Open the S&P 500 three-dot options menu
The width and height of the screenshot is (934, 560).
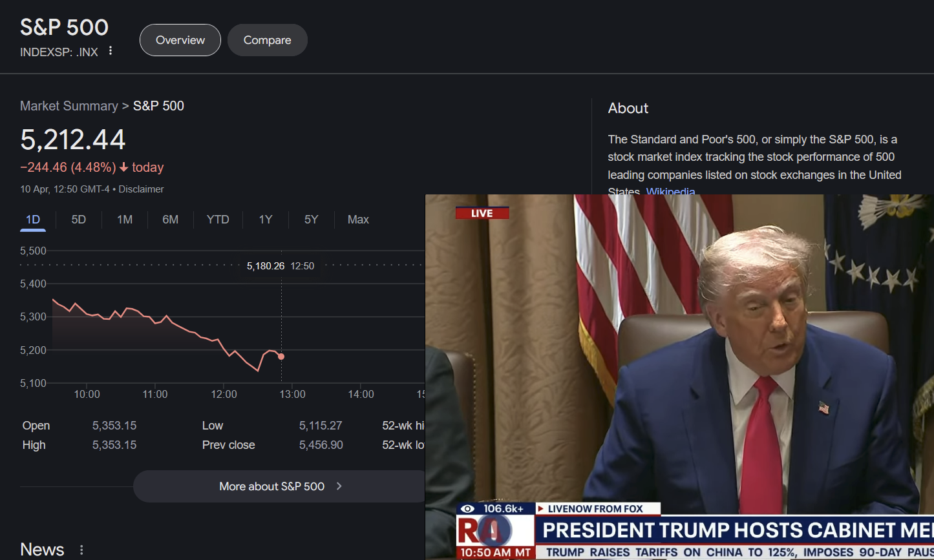point(111,51)
